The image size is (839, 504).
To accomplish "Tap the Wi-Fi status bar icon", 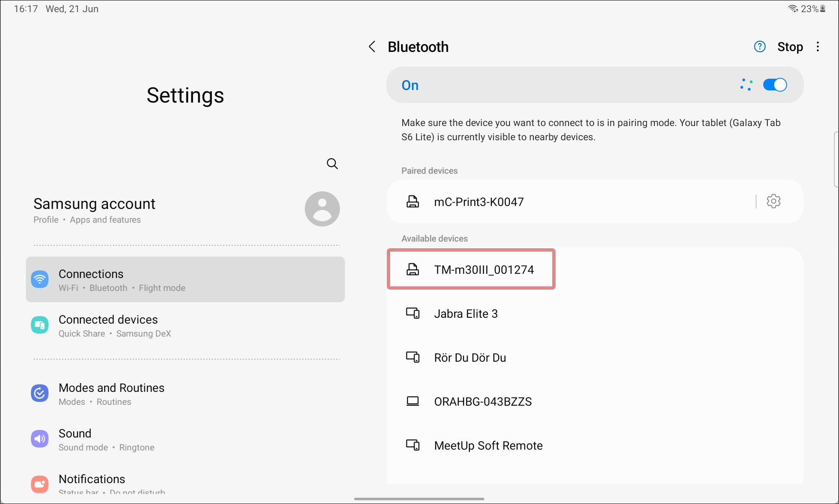I will 793,9.
